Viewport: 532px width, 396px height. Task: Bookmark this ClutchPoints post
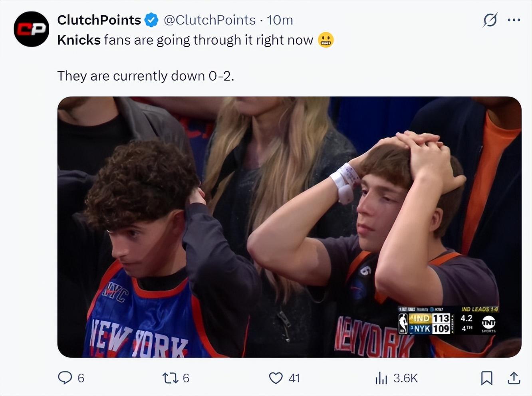tap(486, 378)
